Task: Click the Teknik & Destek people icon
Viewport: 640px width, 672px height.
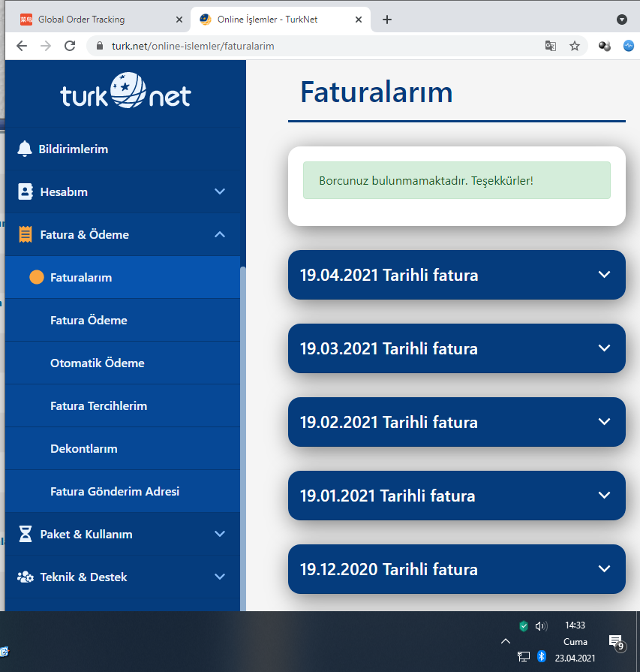Action: click(x=26, y=577)
